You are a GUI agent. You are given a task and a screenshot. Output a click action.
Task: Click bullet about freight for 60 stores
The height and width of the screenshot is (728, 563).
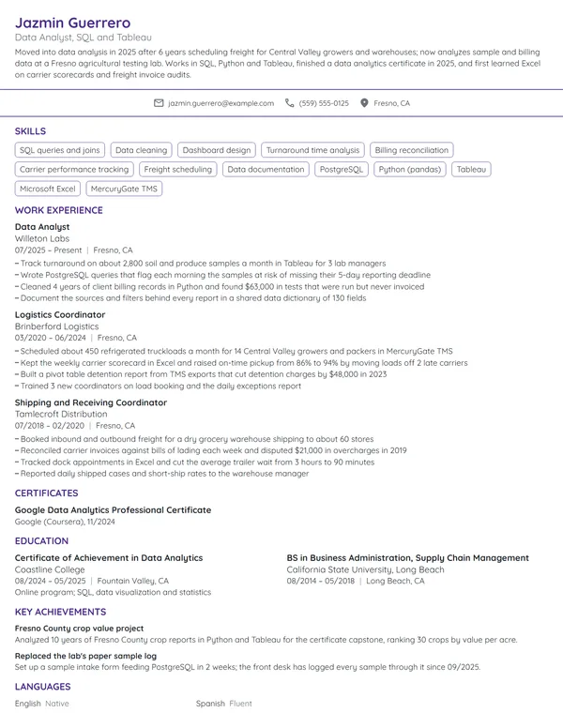(x=194, y=439)
